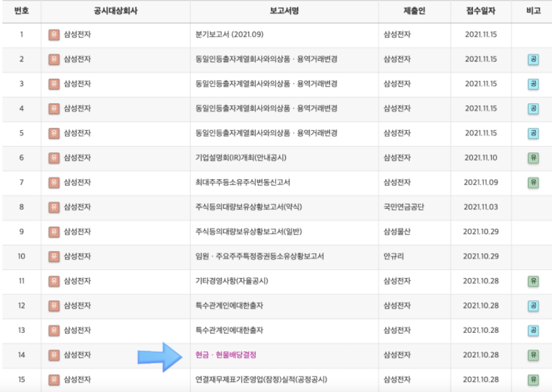Click the 비고 column header
The height and width of the screenshot is (392, 552).
pos(533,11)
